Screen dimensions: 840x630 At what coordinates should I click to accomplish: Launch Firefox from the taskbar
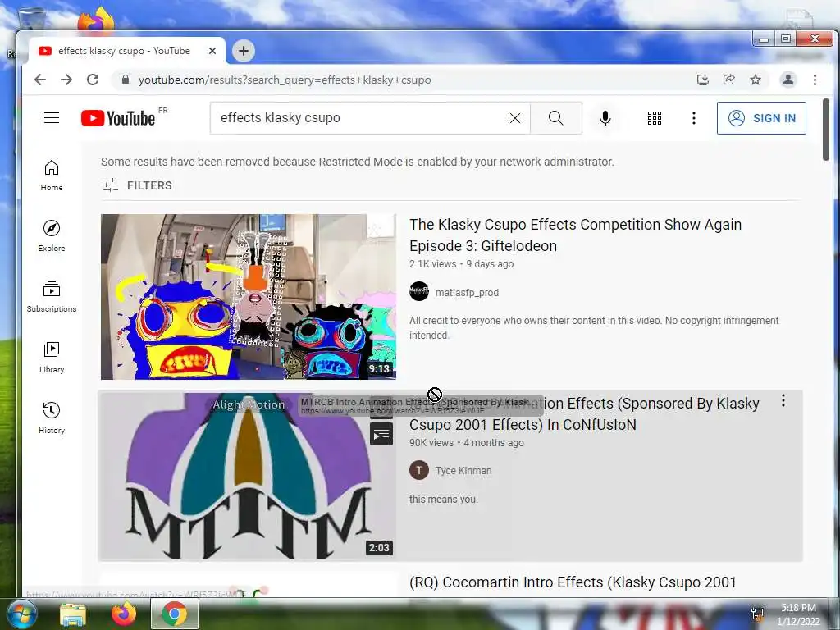tap(123, 614)
